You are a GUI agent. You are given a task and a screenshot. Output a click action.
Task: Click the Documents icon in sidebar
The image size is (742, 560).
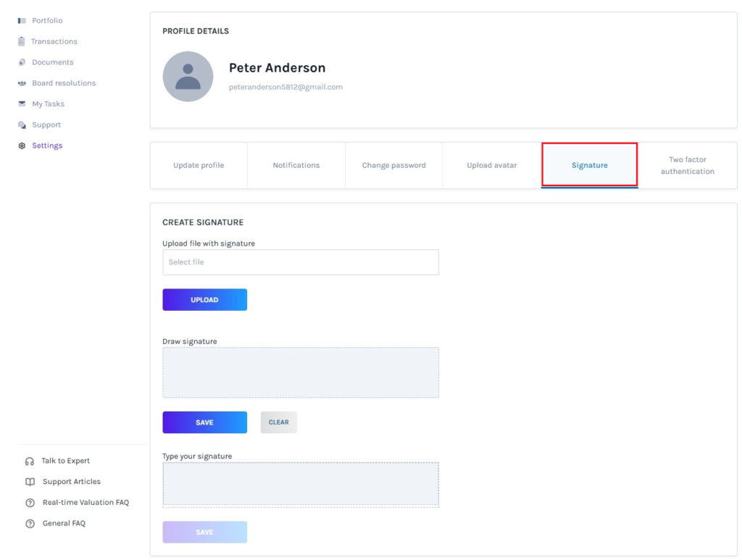(22, 62)
